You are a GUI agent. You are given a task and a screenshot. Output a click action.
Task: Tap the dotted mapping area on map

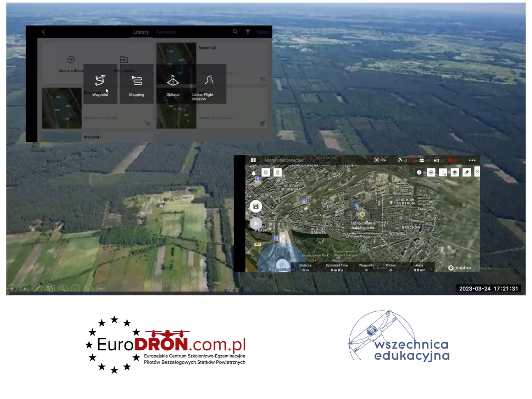pos(362,213)
